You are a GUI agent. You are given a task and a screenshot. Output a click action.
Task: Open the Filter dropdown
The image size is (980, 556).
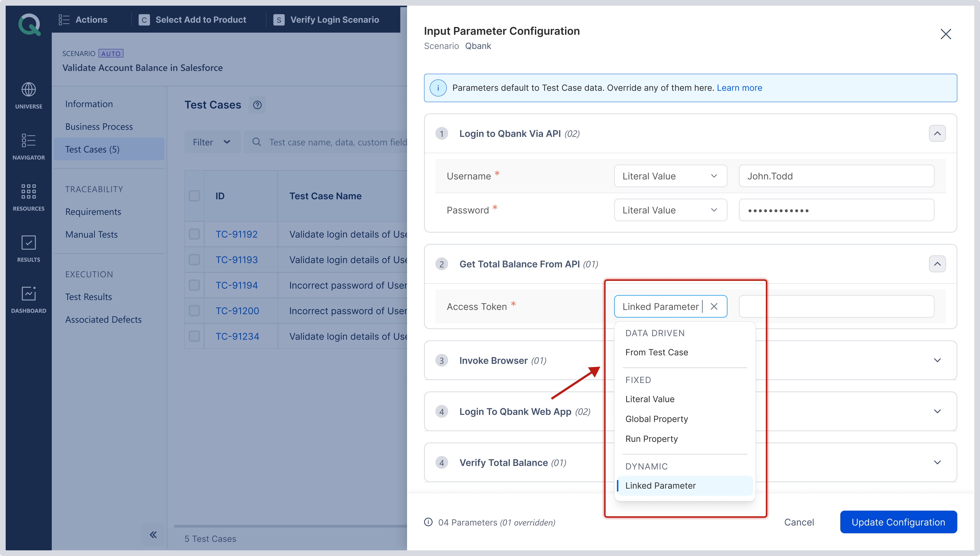[x=212, y=142]
